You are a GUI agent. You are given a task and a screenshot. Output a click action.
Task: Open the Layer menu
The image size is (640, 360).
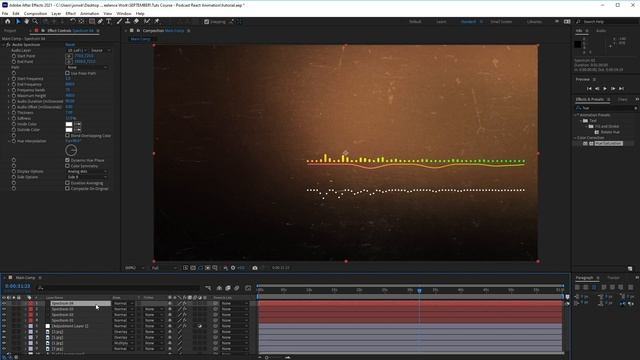point(56,13)
